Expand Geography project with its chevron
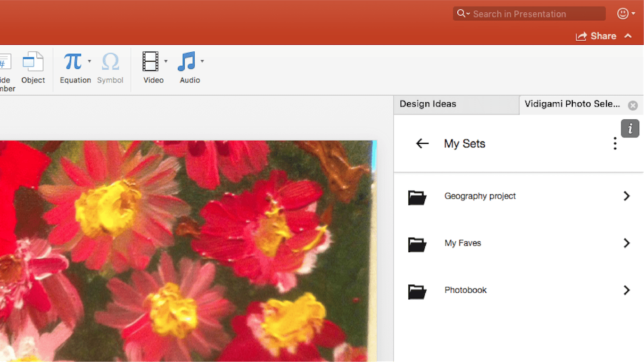The image size is (644, 362). point(627,196)
